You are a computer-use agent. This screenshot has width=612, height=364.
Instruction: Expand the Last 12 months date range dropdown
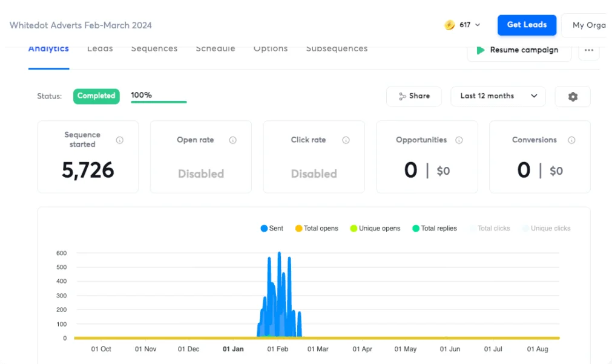pos(498,96)
